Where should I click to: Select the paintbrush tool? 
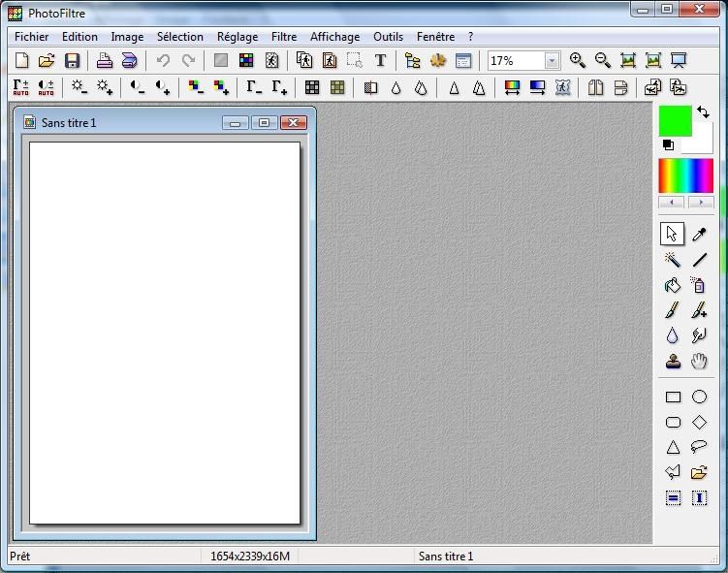click(x=673, y=309)
